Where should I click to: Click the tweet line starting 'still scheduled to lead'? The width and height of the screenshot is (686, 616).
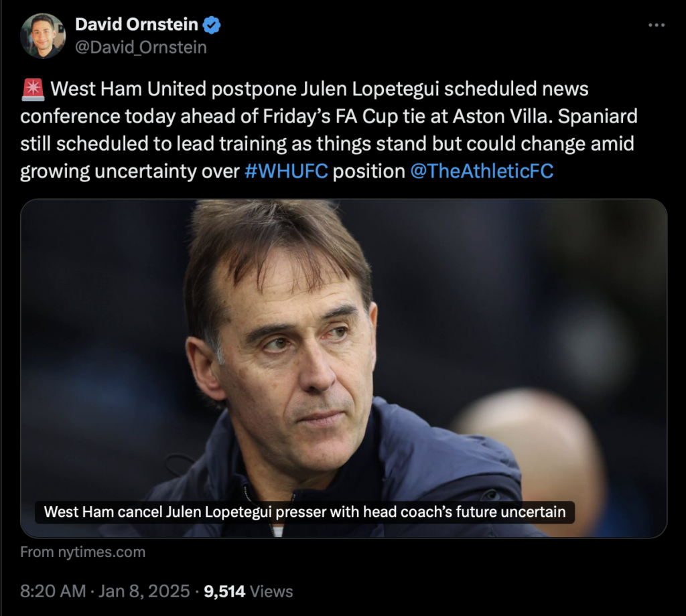coord(327,144)
